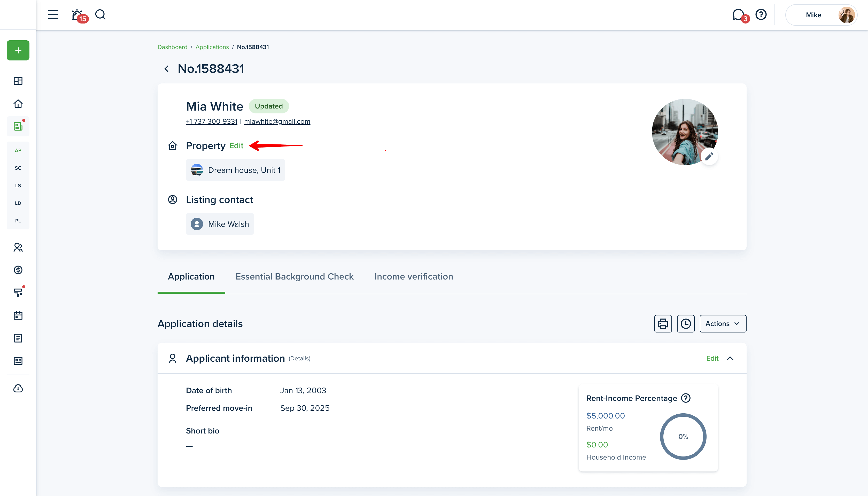Open Mike user profile menu
This screenshot has width=868, height=496.
coord(821,15)
